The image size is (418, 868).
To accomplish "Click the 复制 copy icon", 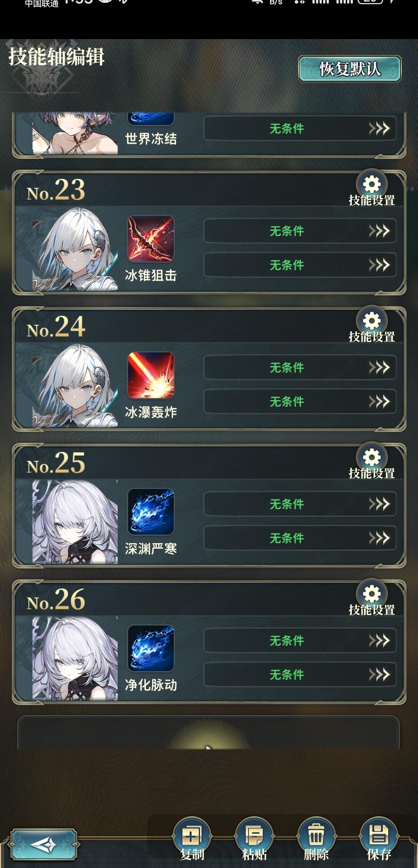I will click(x=192, y=835).
